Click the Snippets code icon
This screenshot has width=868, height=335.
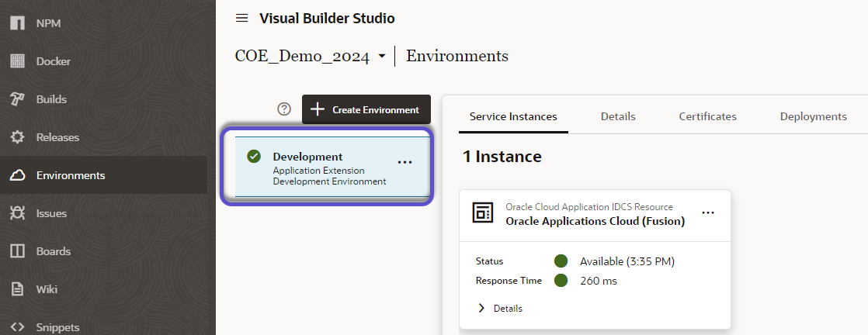pyautogui.click(x=17, y=327)
